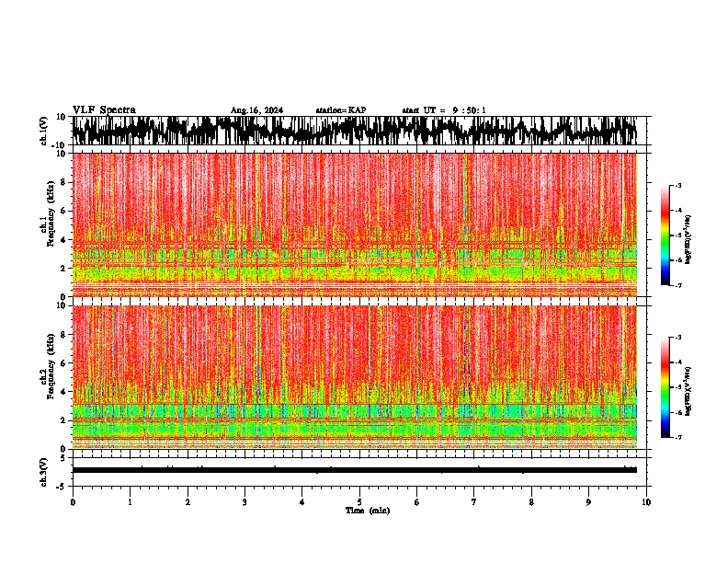Click the '-7' label on ch.1 color bar

point(677,285)
